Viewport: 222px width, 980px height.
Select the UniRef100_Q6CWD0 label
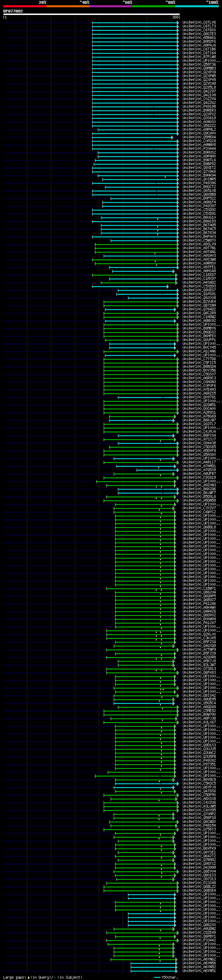click(x=199, y=822)
